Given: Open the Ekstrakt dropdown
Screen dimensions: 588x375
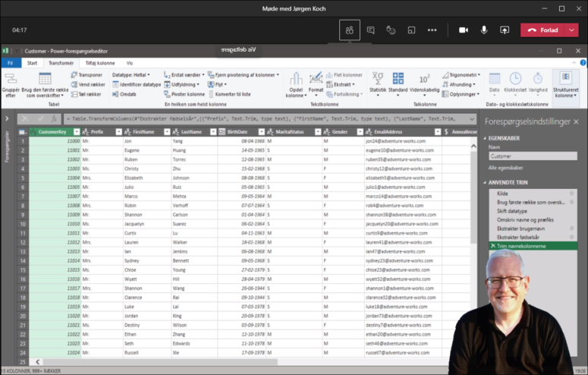Looking at the screenshot, I should (341, 84).
